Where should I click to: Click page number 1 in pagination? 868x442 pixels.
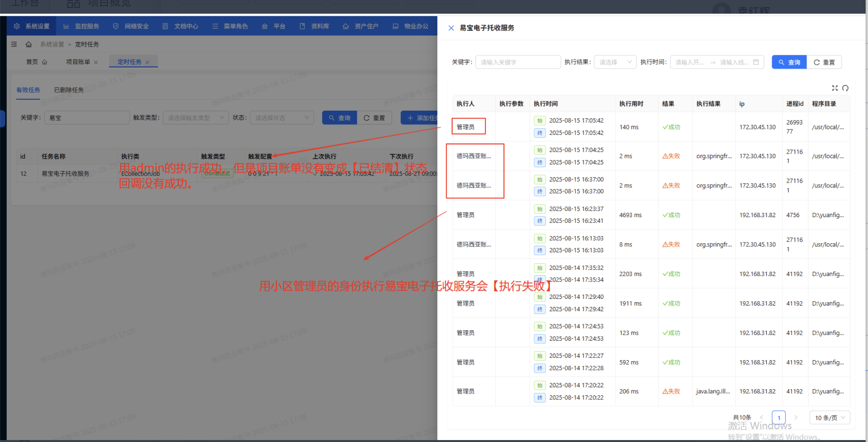click(x=778, y=418)
